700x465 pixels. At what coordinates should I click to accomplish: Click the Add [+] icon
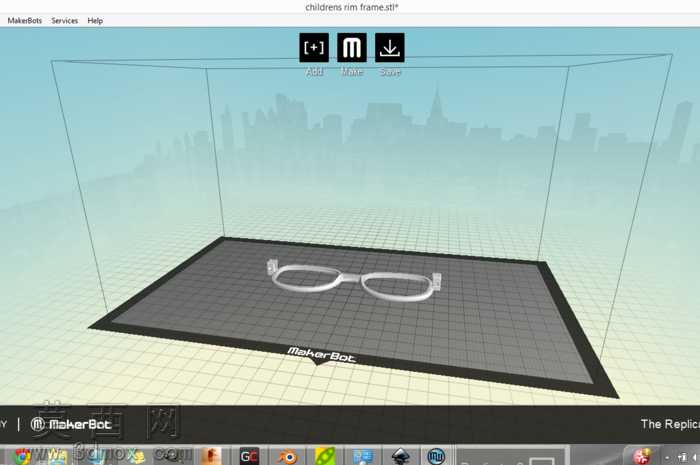(314, 47)
